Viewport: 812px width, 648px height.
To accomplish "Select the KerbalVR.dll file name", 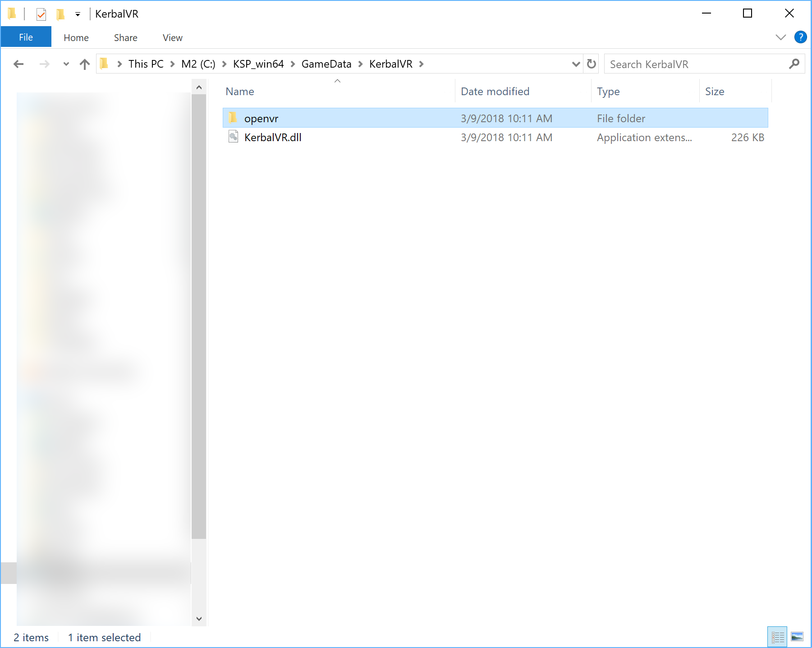I will (273, 138).
